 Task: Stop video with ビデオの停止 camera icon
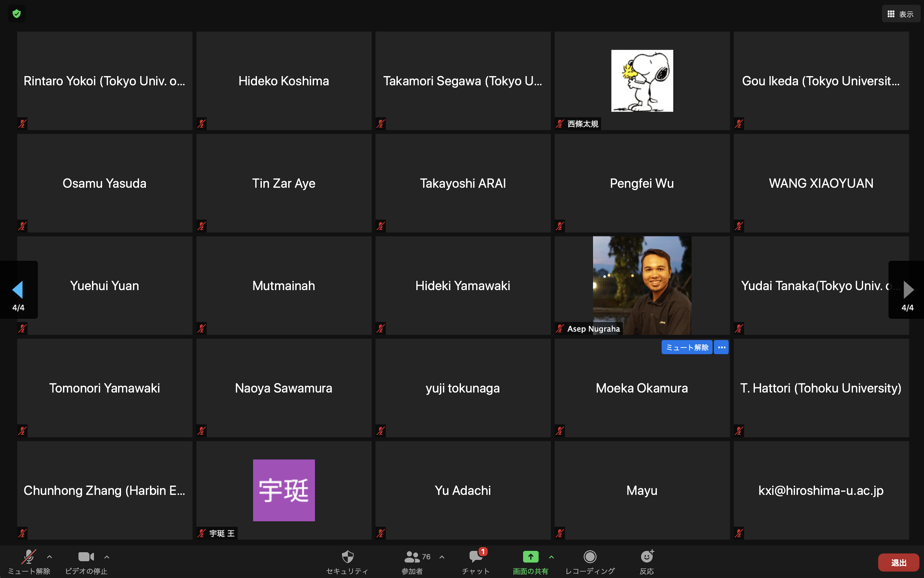point(86,556)
